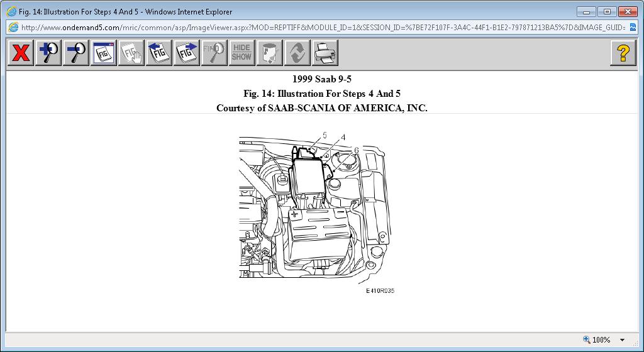The width and height of the screenshot is (644, 352).
Task: Click the page icon to the left of the URL
Action: pyautogui.click(x=13, y=28)
